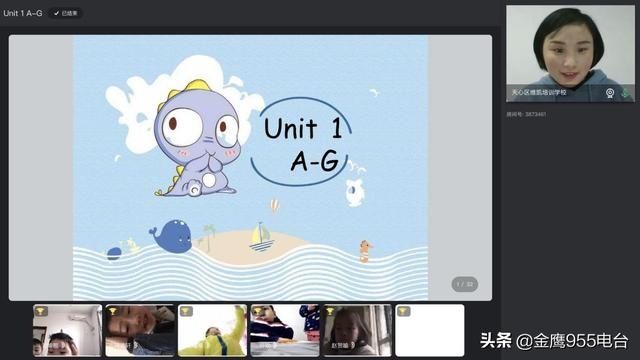Click the 房间号 room number text
The image size is (640, 360).
(x=526, y=114)
